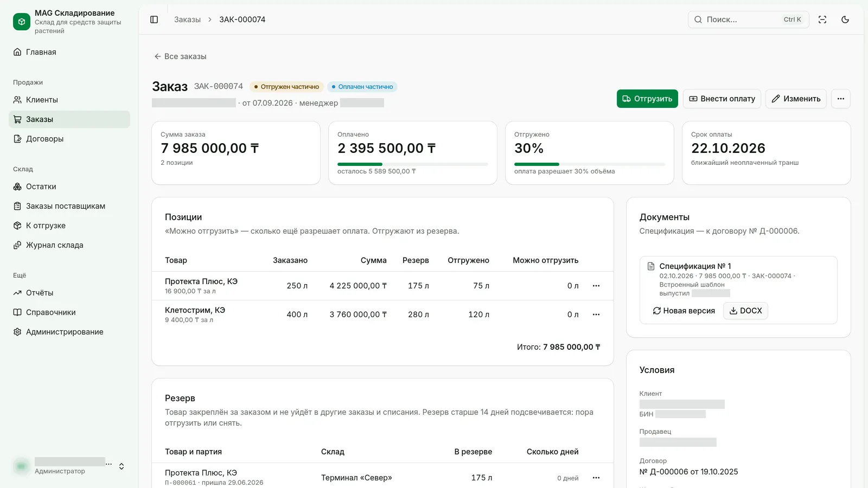Screen dimensions: 868x488
Task: Expand the user account switcher chevron
Action: [122, 466]
